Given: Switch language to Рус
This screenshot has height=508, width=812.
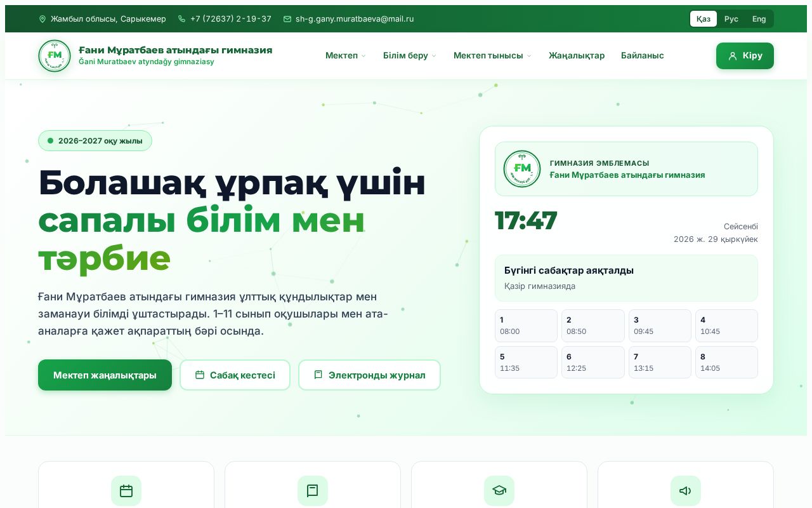Looking at the screenshot, I should pyautogui.click(x=731, y=19).
